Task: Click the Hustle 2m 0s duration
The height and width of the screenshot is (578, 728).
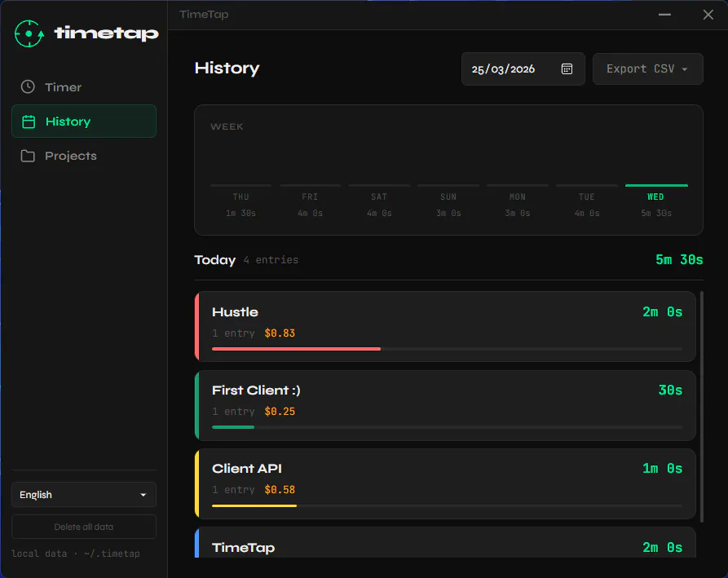Action: click(x=662, y=311)
